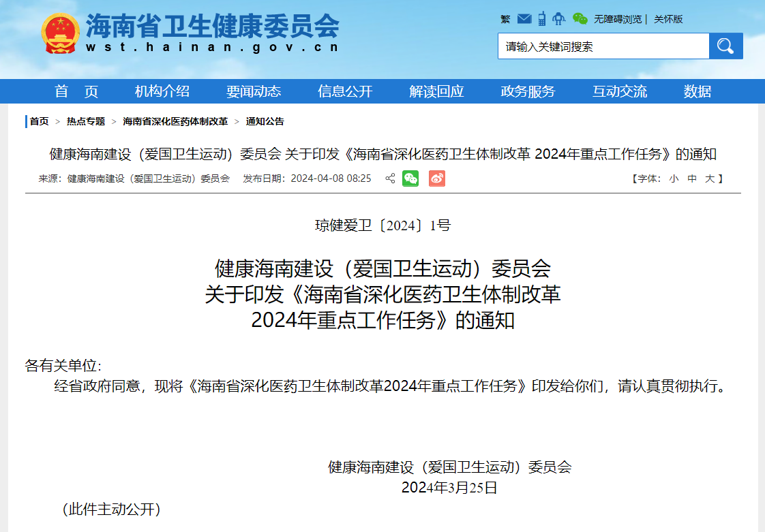Click the publish date 2024-04-08 08:25
The width and height of the screenshot is (765, 532).
click(x=331, y=178)
